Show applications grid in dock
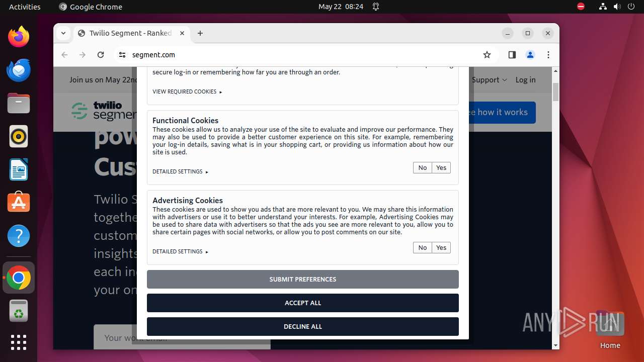Viewport: 644px width, 362px height. [x=19, y=342]
